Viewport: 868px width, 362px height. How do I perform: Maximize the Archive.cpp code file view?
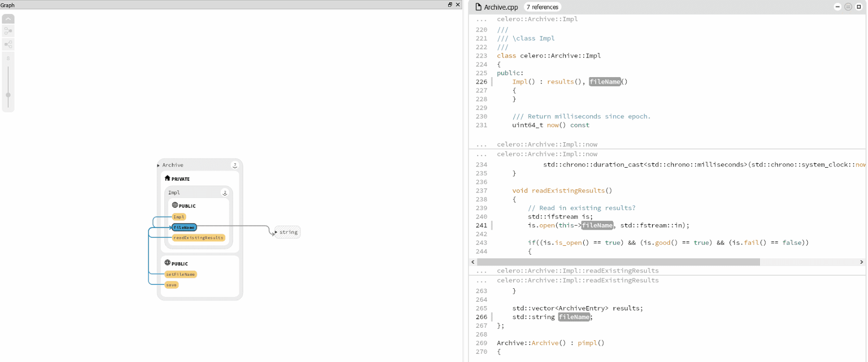click(859, 7)
